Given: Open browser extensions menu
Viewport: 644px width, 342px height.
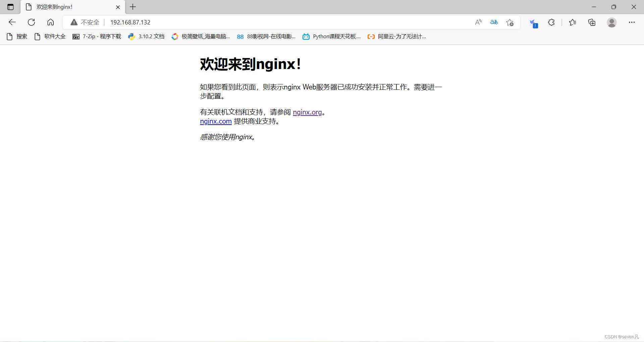Looking at the screenshot, I should (x=551, y=22).
